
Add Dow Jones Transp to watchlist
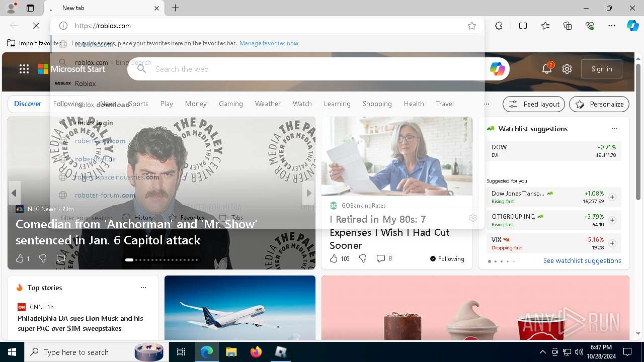click(x=612, y=197)
